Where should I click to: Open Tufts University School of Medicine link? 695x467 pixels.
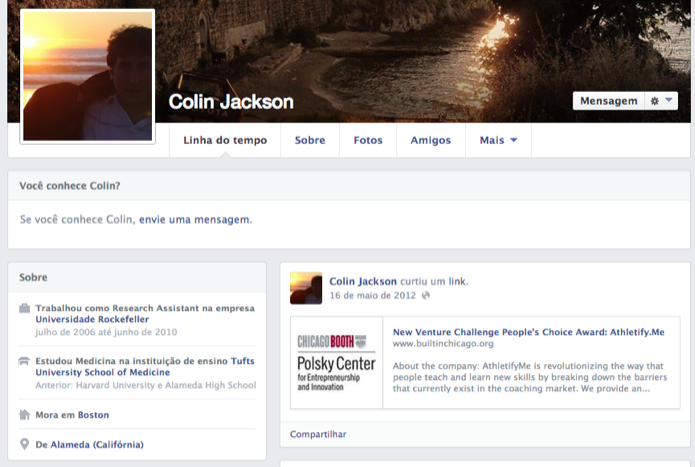(x=145, y=366)
